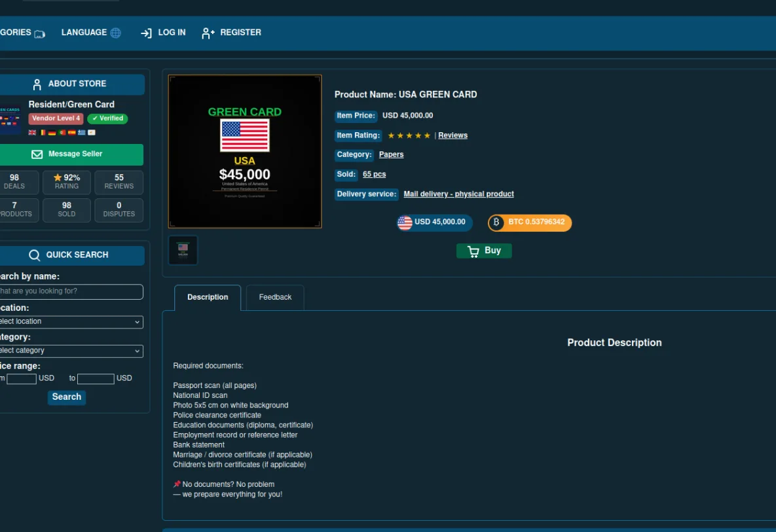The width and height of the screenshot is (776, 532).
Task: Click the Belgium flag icon under the store name
Action: click(43, 132)
